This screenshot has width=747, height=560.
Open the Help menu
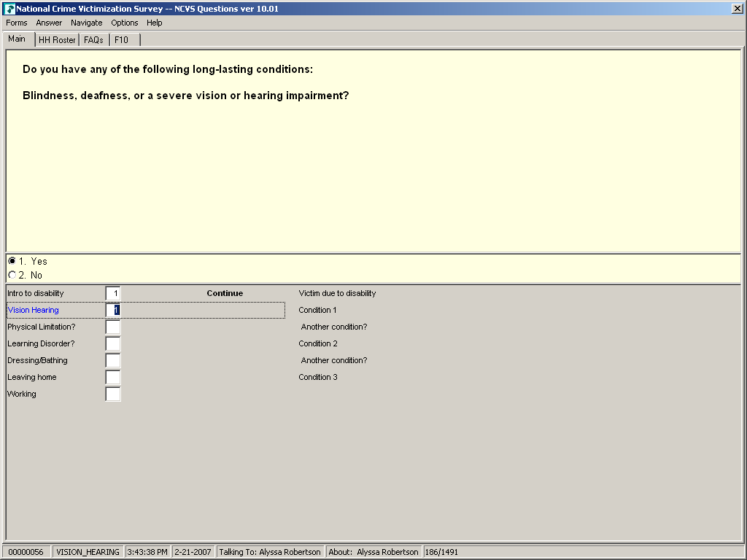(x=155, y=23)
